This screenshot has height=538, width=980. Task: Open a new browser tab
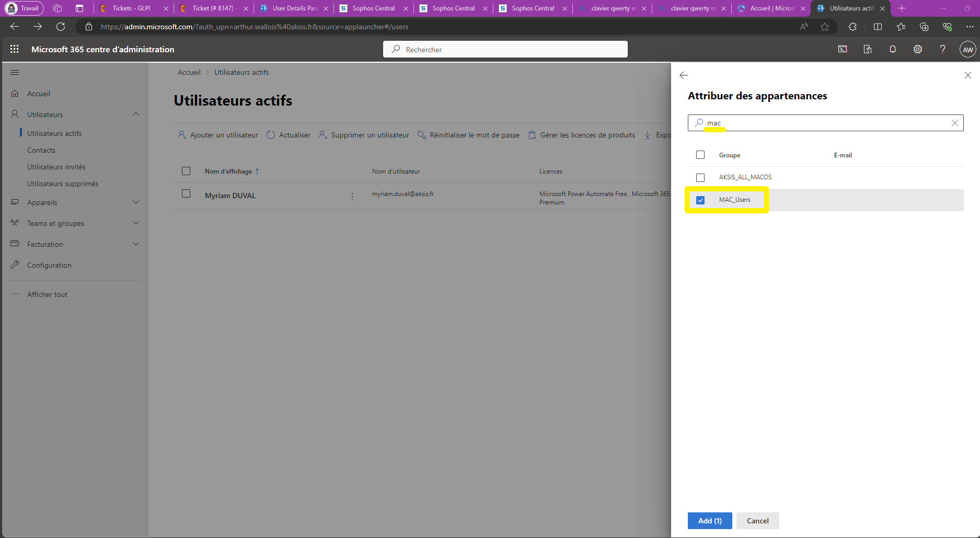coord(902,8)
